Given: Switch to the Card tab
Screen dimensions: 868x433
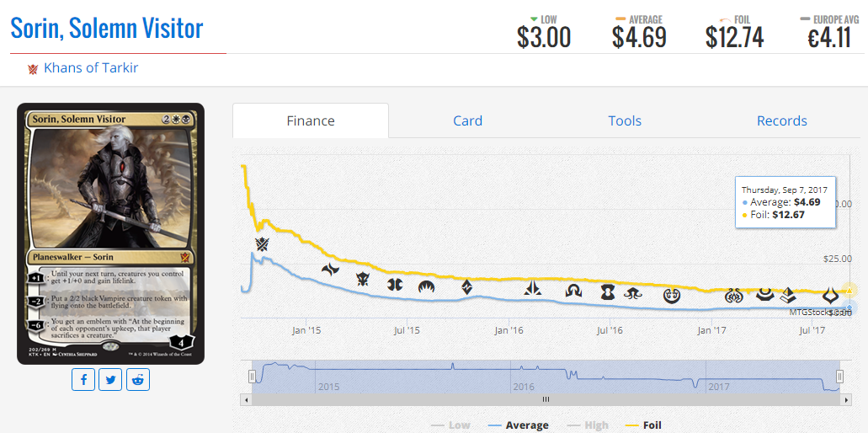Looking at the screenshot, I should pyautogui.click(x=468, y=120).
